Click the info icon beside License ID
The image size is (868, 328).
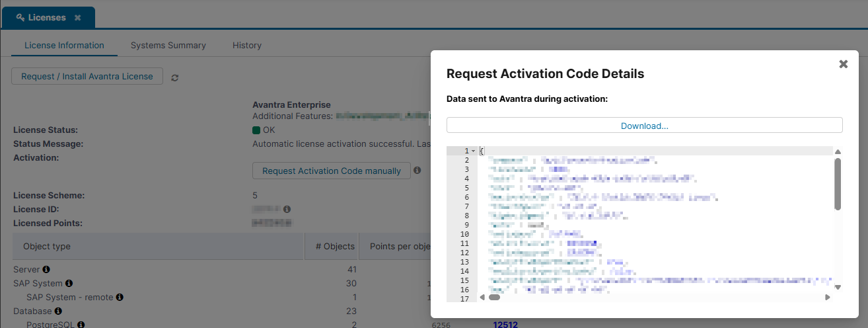[287, 210]
